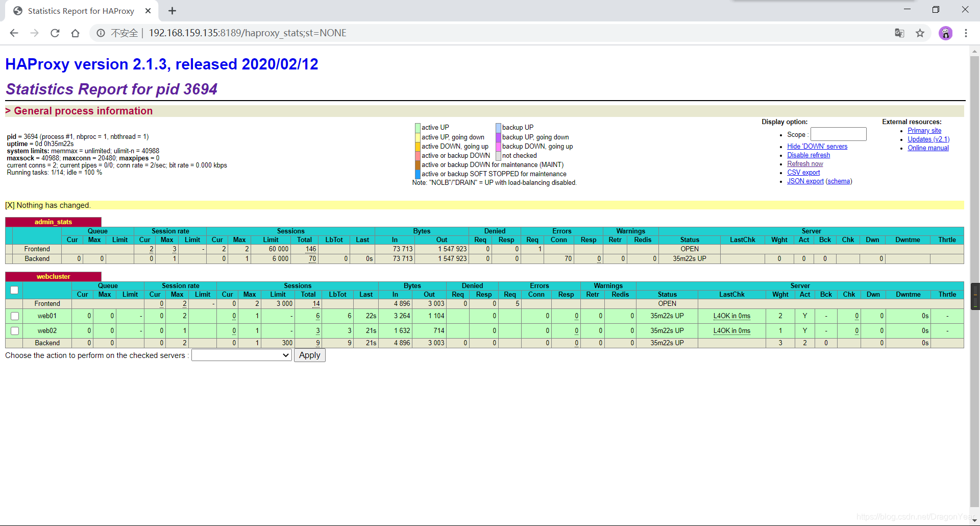
Task: Click web01 status 35m22s UP
Action: (x=667, y=316)
